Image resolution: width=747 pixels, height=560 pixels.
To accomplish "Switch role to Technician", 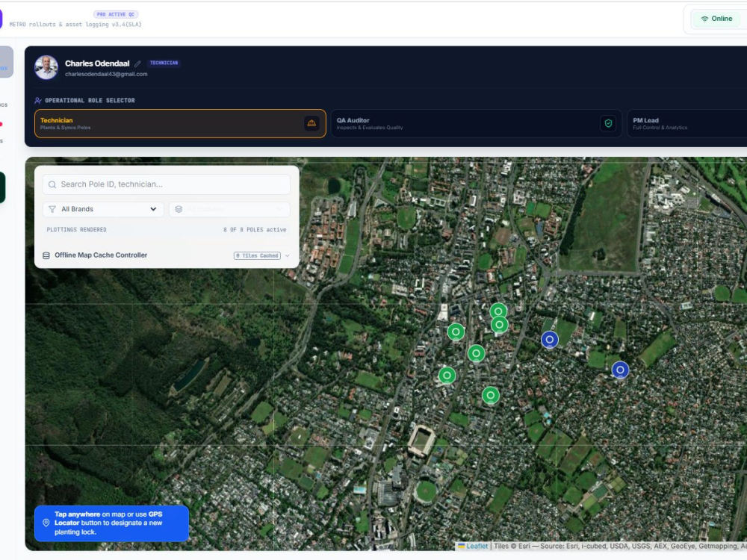I will [180, 123].
